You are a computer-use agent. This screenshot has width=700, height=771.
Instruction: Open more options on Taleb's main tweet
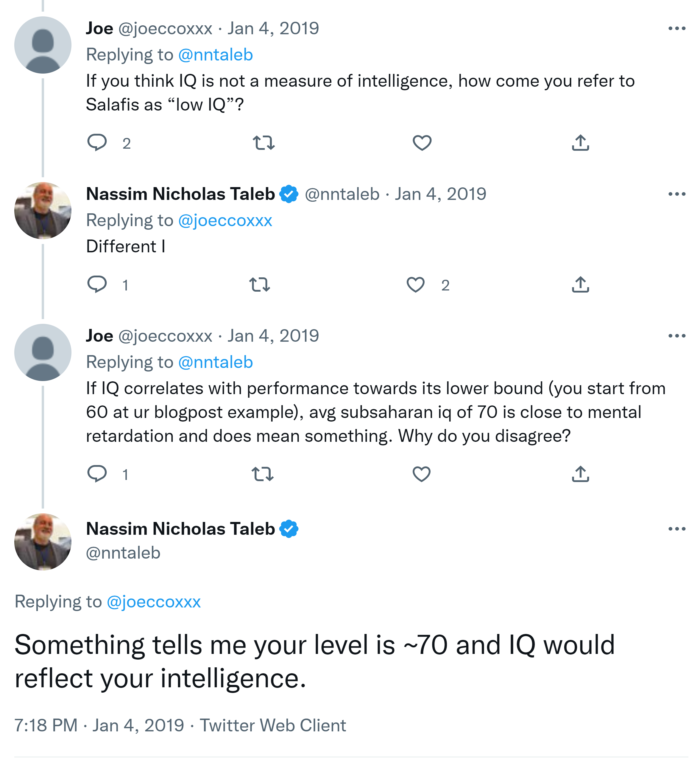[x=677, y=529]
